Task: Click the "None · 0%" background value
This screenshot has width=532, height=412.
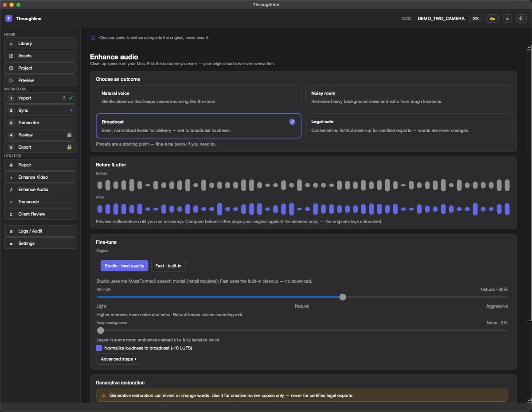Action: click(497, 323)
